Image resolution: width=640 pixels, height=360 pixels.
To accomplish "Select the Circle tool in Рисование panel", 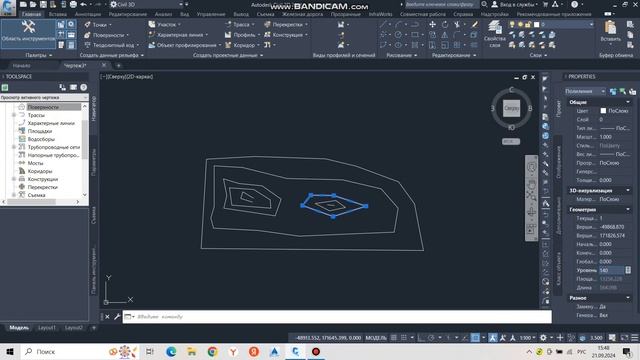I will coord(398,35).
